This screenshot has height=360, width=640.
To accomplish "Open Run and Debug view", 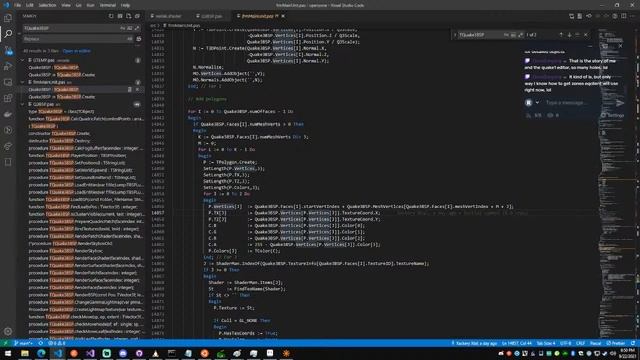I will (8, 66).
